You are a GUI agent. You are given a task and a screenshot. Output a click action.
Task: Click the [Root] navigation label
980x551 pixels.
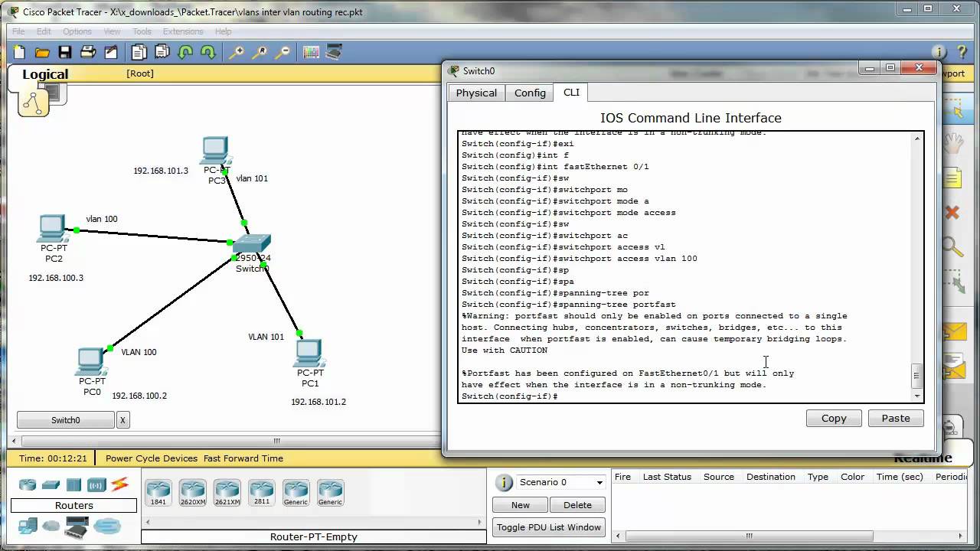[140, 73]
